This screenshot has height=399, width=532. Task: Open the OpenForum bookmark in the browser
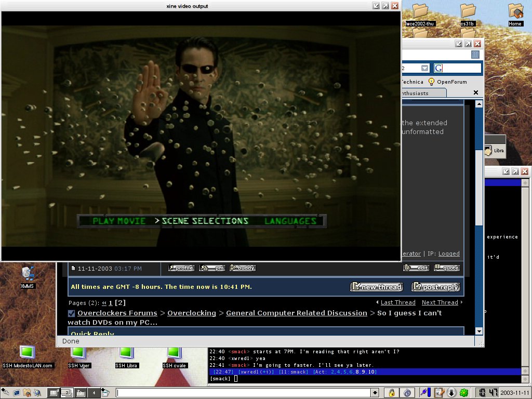(x=448, y=82)
